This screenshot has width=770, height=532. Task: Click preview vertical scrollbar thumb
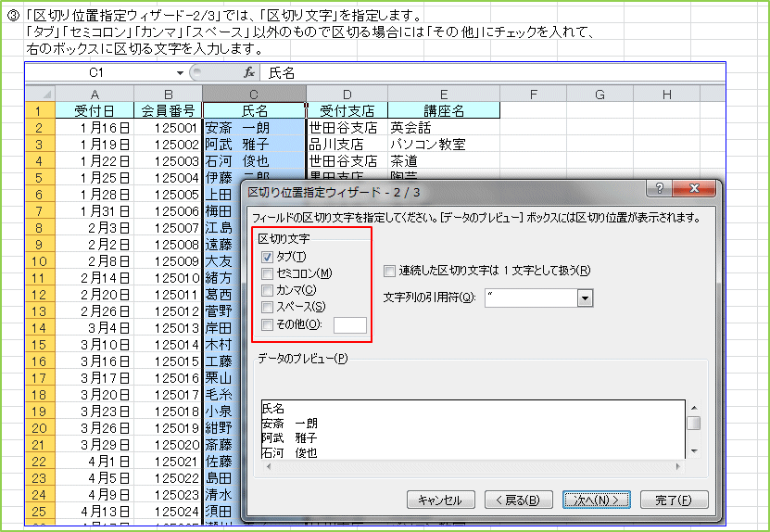[x=694, y=423]
